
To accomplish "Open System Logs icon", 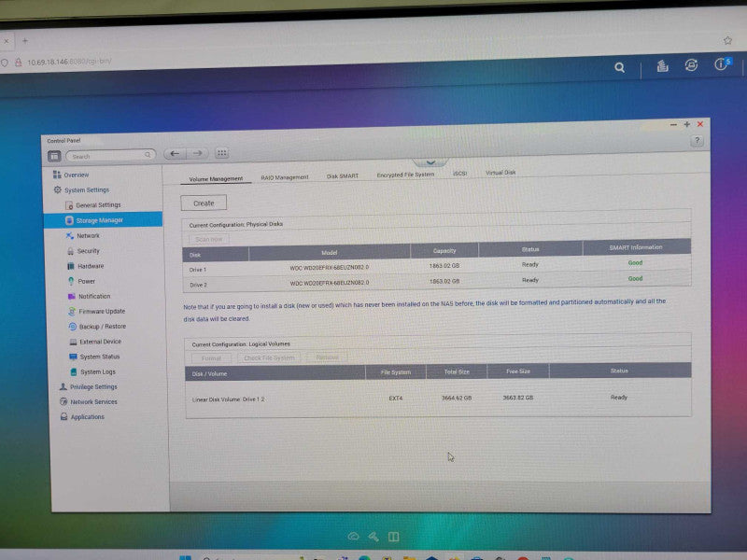I will tap(74, 371).
